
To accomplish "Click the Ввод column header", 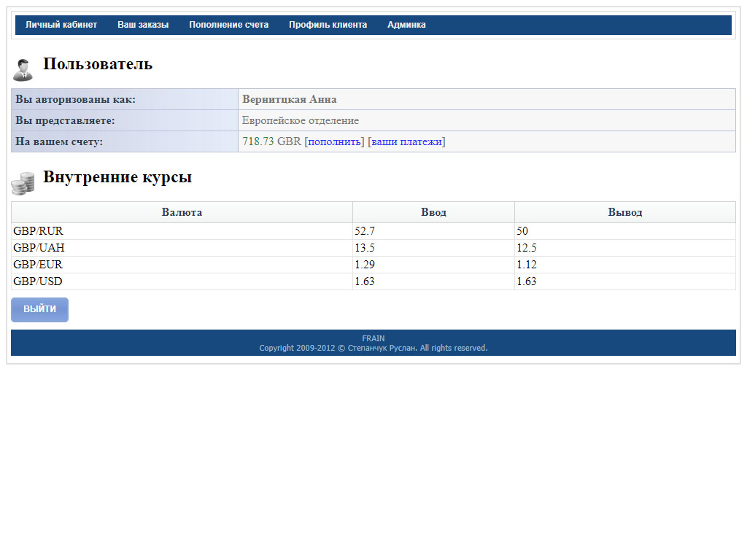I will 433,212.
